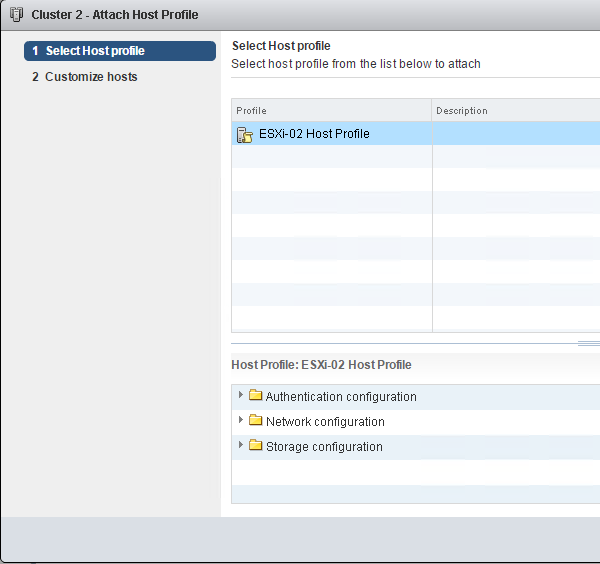Select the ESXi-02 Host Profile row
The width and height of the screenshot is (600, 564).
(416, 134)
